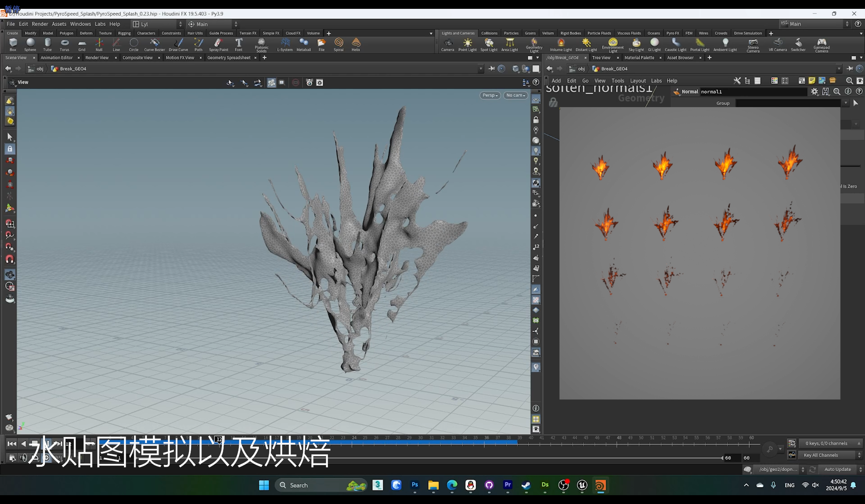Open the Pyro FX shelf tab
This screenshot has height=504, width=865.
pyautogui.click(x=672, y=33)
